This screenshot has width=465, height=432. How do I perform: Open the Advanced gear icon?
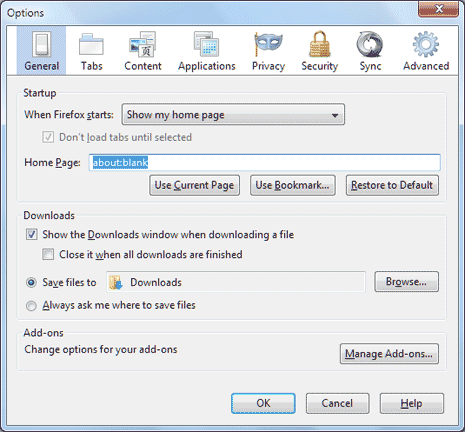click(426, 44)
